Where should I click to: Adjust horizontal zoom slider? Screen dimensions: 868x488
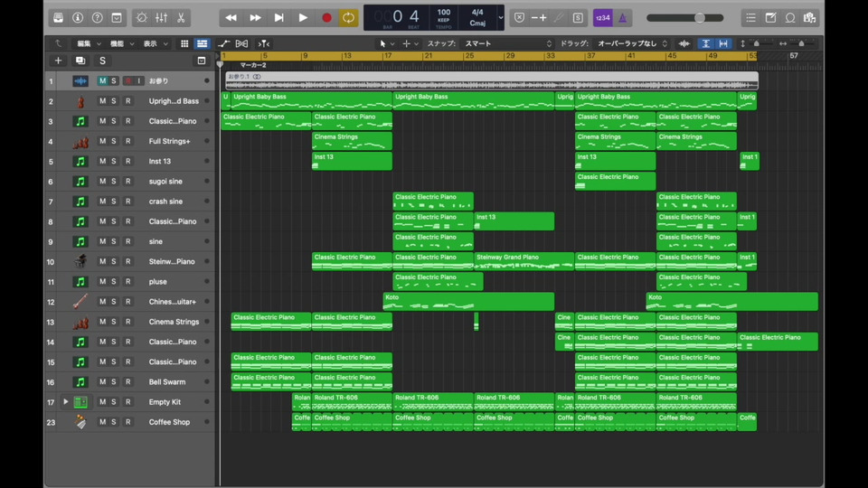point(800,43)
